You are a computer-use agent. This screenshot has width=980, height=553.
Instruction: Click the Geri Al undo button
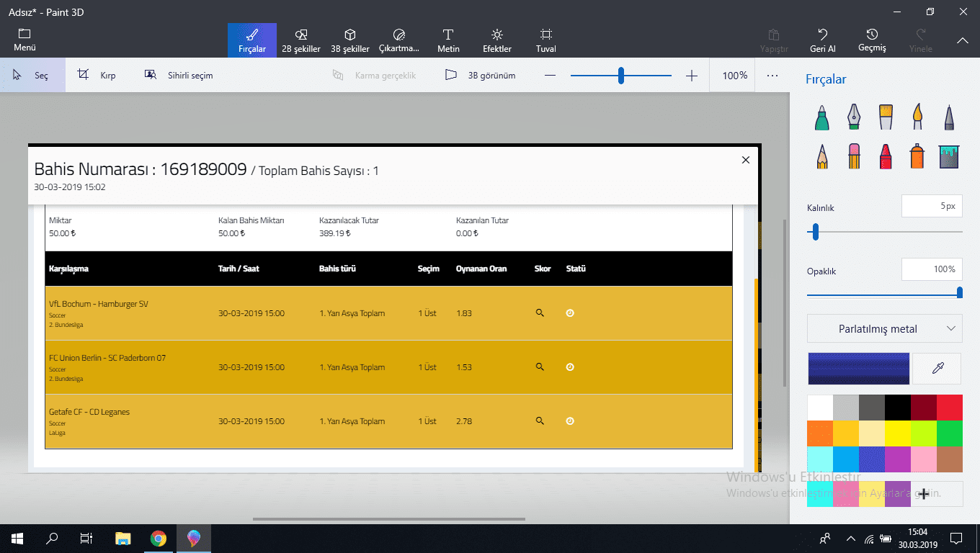pyautogui.click(x=823, y=40)
